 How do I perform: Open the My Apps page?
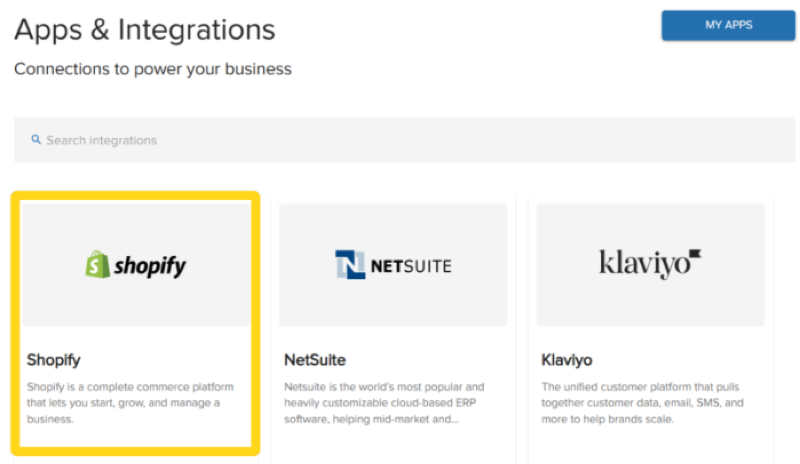(x=728, y=25)
